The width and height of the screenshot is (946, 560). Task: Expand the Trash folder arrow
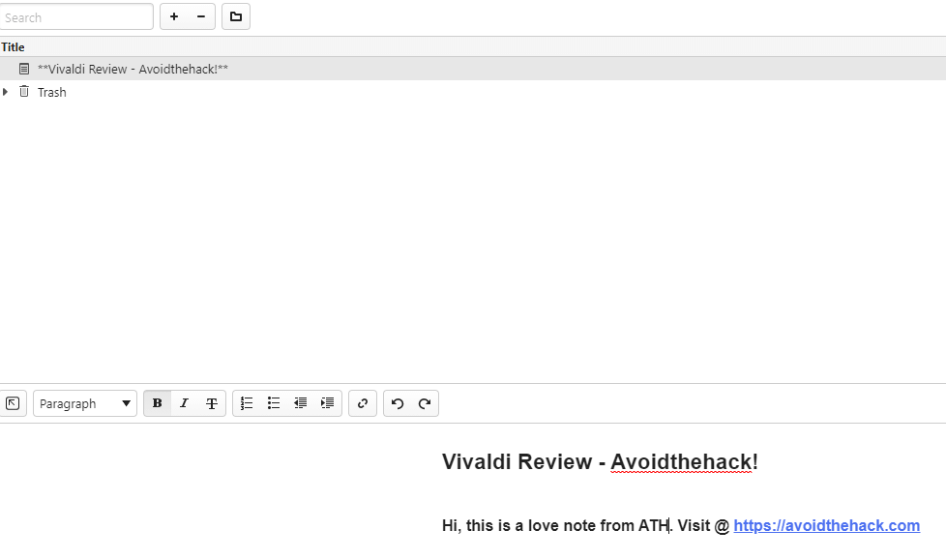[6, 92]
